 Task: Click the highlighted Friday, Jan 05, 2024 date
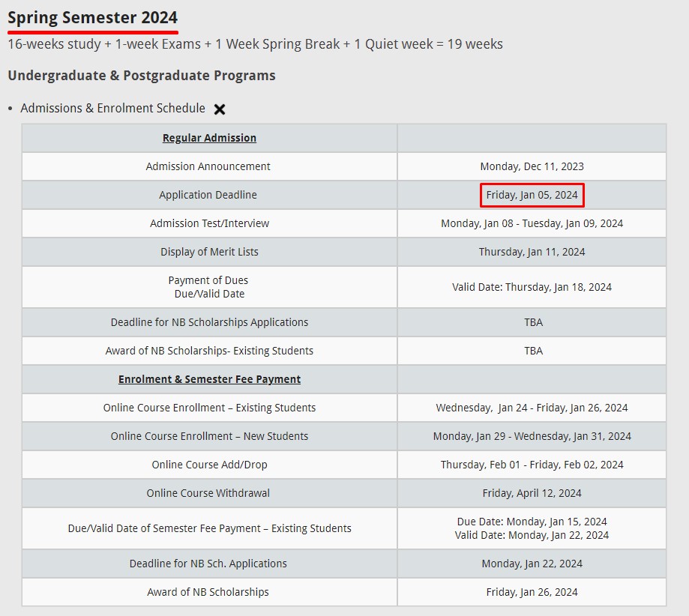pos(532,195)
